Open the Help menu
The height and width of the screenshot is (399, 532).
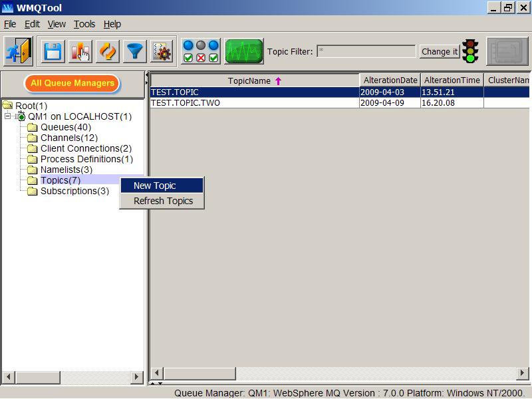(112, 24)
